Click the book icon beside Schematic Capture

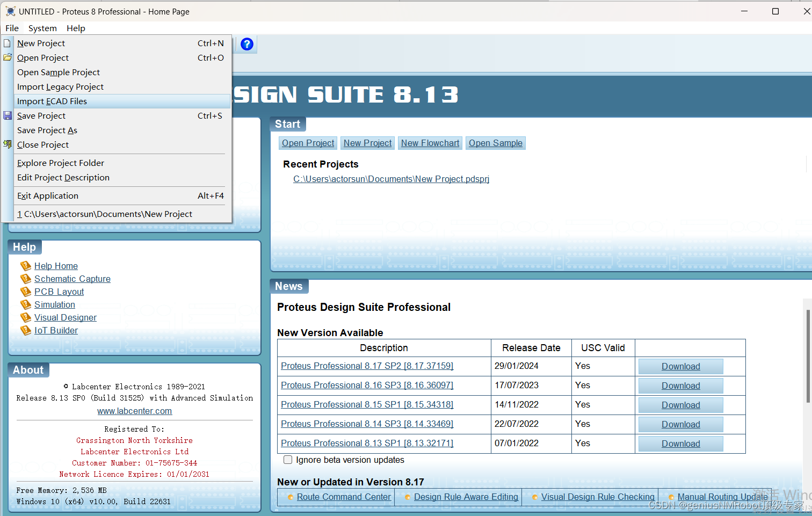coord(26,279)
